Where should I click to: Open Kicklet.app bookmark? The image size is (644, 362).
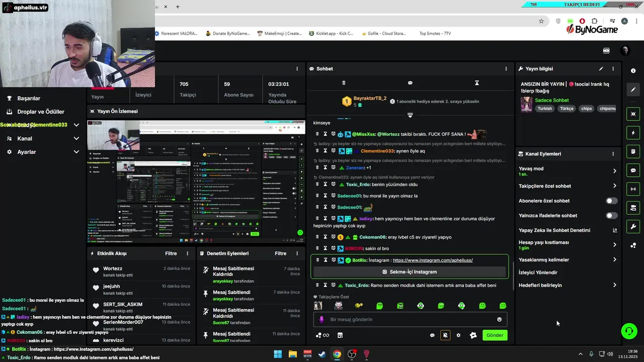pos(331,34)
